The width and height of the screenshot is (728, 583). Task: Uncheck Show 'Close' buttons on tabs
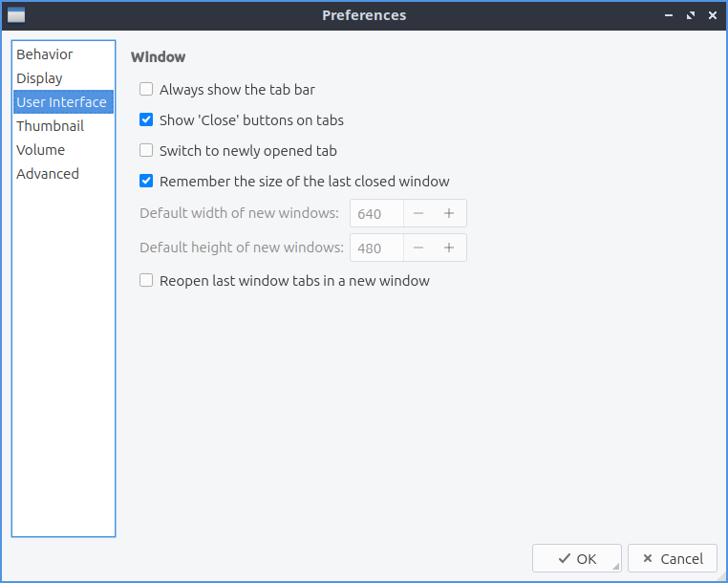point(146,120)
